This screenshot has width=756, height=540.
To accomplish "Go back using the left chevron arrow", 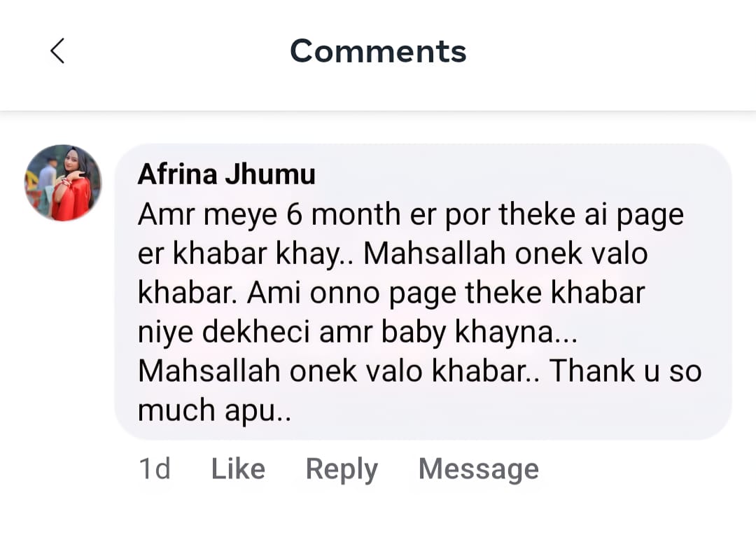I will click(x=57, y=51).
